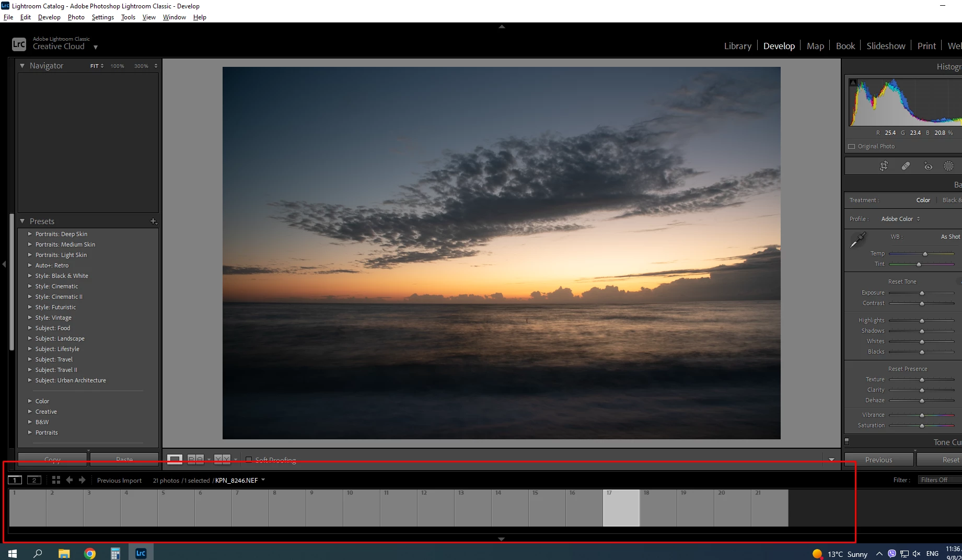
Task: Expand Style: Cinematic preset group
Action: (x=30, y=286)
